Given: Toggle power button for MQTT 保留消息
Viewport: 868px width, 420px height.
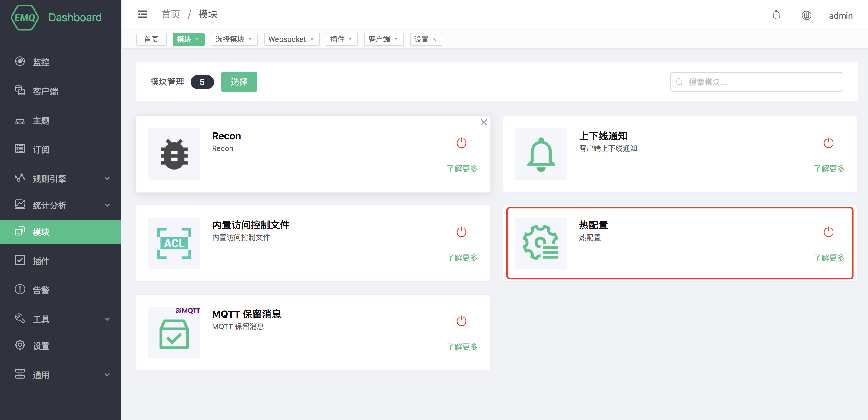Looking at the screenshot, I should click(x=461, y=321).
